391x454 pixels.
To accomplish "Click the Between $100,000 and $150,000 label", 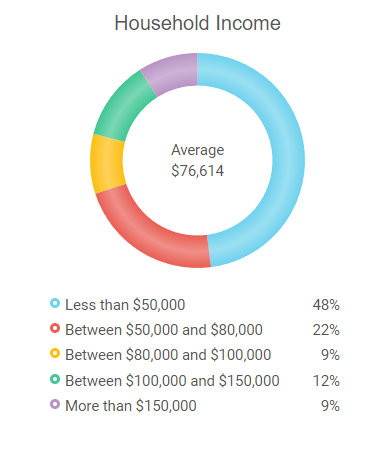I will point(172,380).
